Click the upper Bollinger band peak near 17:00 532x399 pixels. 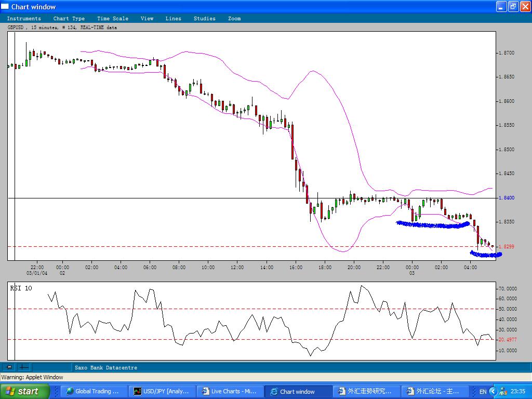tap(312, 71)
